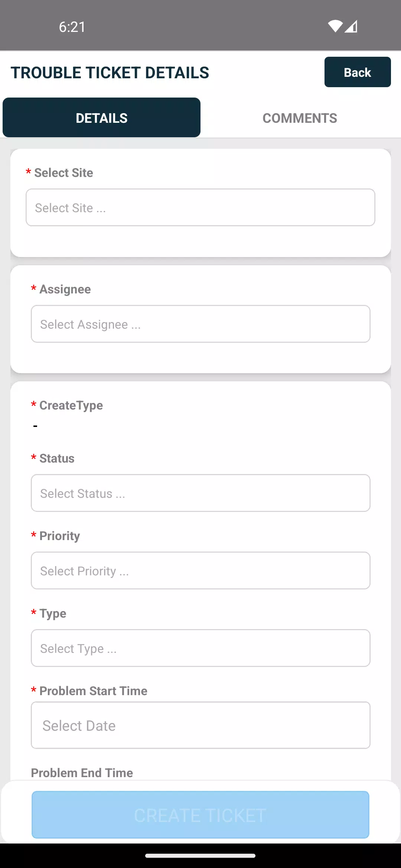401x868 pixels.
Task: Tap the Wi-Fi status icon
Action: coord(335,26)
